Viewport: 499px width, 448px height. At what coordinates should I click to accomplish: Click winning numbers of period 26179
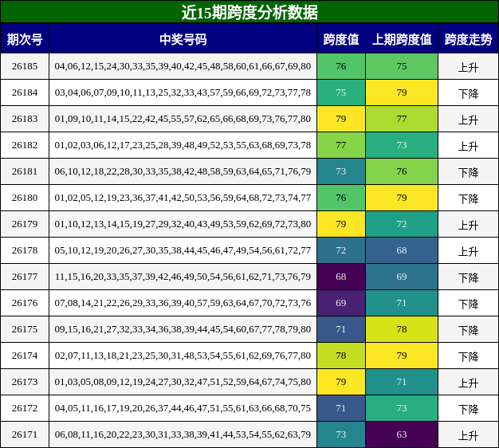pyautogui.click(x=183, y=224)
